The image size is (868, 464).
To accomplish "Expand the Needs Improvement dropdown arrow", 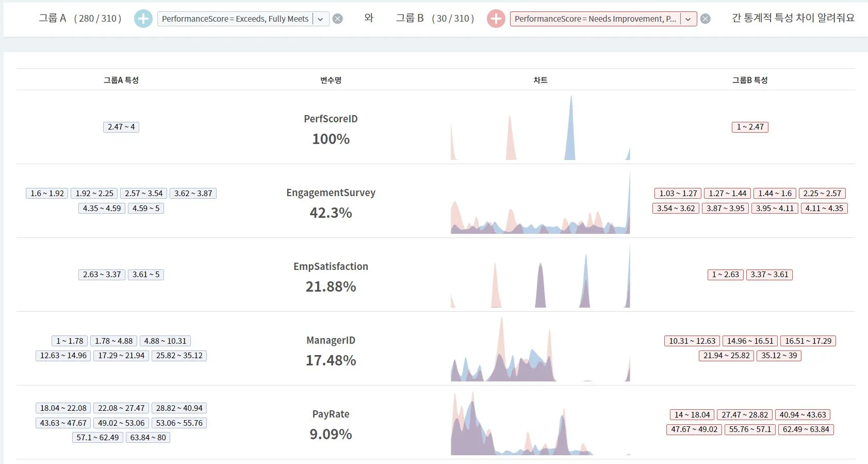I will pos(688,19).
